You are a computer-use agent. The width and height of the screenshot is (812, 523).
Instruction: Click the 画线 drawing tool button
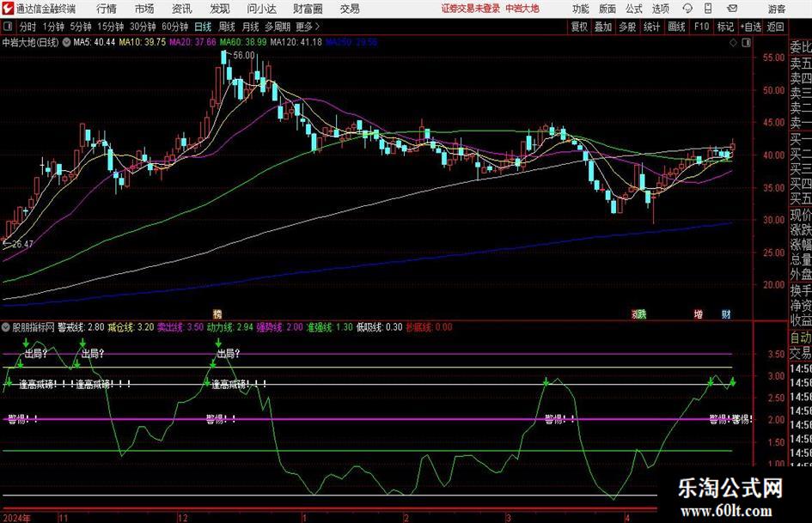676,27
